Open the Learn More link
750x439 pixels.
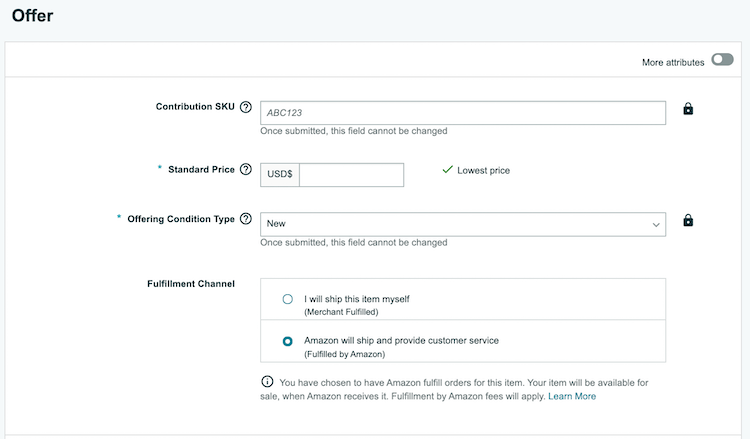[571, 396]
